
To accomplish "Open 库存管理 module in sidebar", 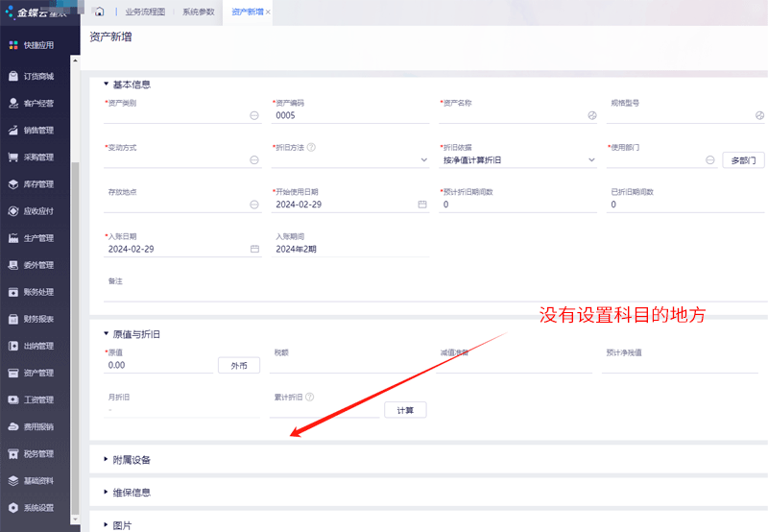I will 32,184.
